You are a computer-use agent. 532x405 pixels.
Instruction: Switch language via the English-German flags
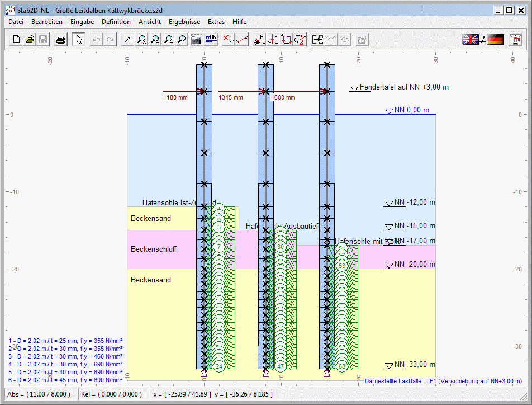(483, 40)
